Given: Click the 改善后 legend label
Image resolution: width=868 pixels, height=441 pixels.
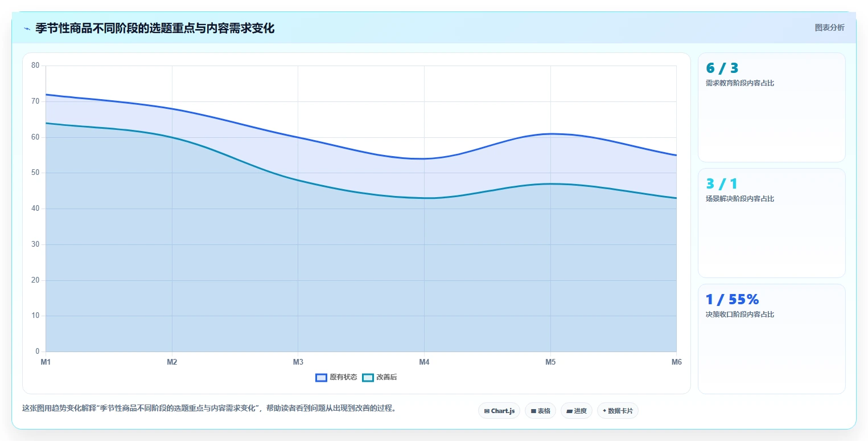Looking at the screenshot, I should pos(386,377).
